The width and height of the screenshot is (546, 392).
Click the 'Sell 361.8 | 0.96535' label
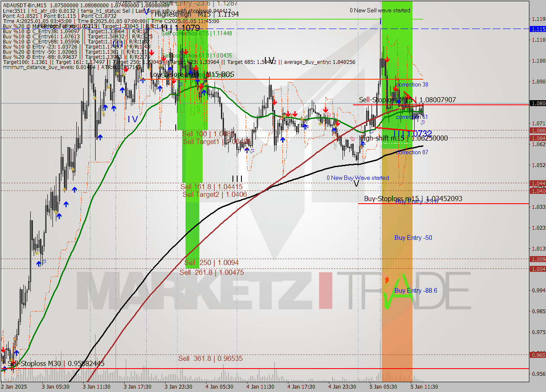(210, 359)
